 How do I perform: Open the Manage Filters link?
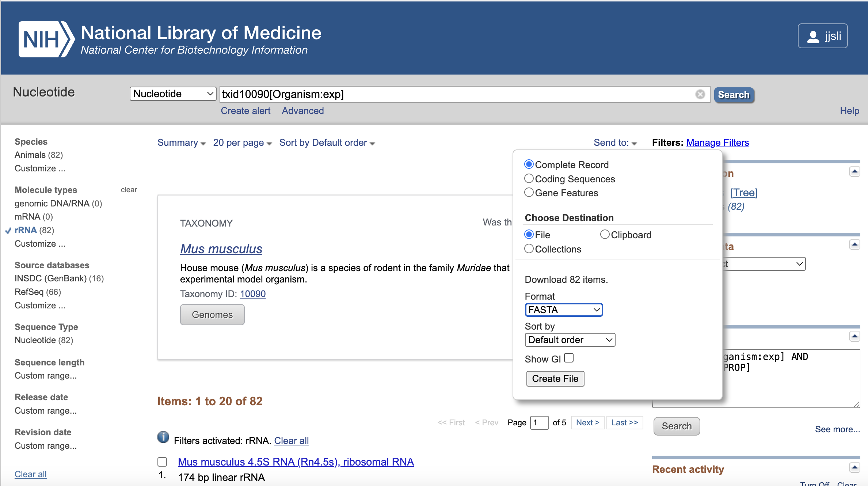tap(717, 143)
